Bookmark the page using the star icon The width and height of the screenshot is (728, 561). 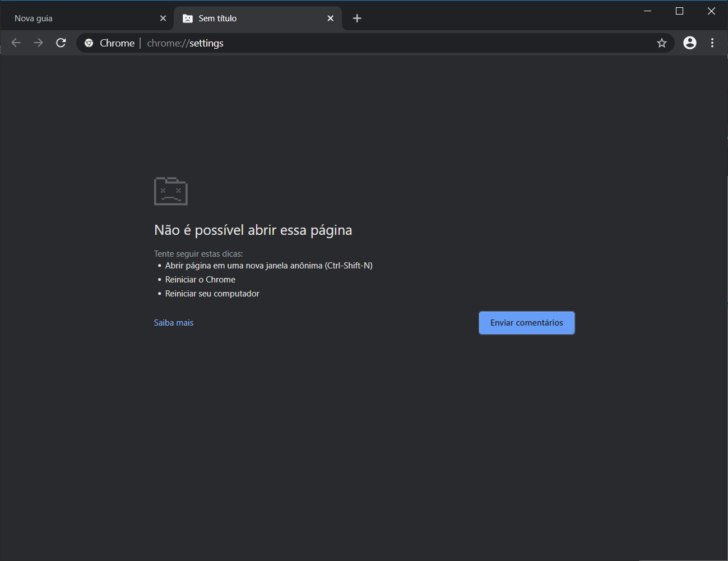(x=662, y=43)
